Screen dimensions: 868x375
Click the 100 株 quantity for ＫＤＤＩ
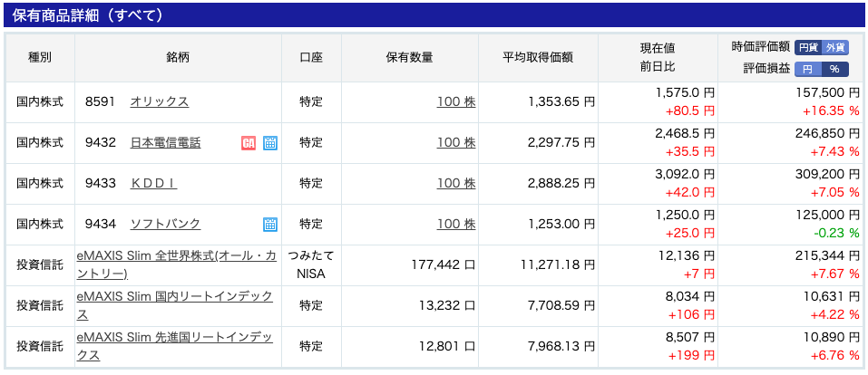(456, 183)
